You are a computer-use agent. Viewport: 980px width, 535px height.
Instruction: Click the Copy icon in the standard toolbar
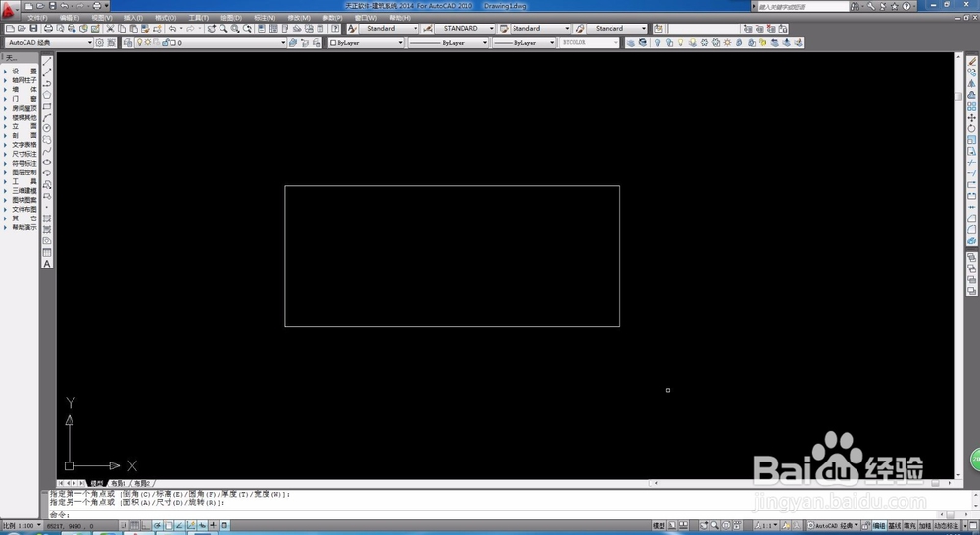122,28
